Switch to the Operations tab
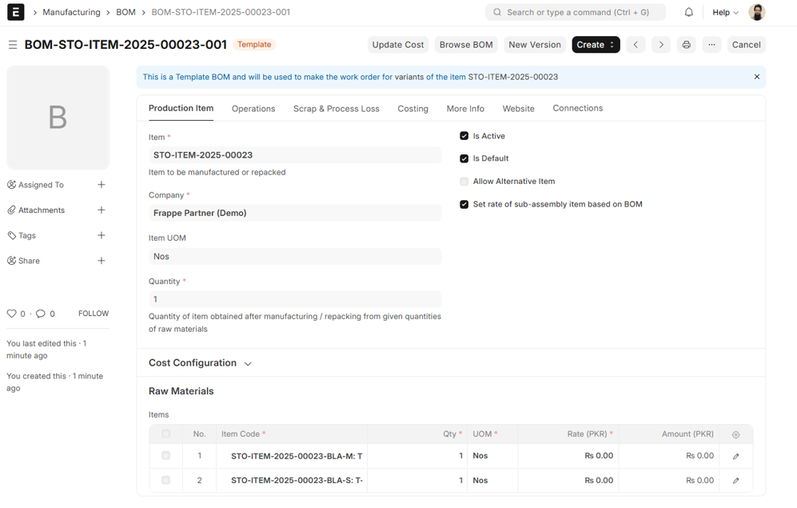This screenshot has width=797, height=508. coord(253,109)
